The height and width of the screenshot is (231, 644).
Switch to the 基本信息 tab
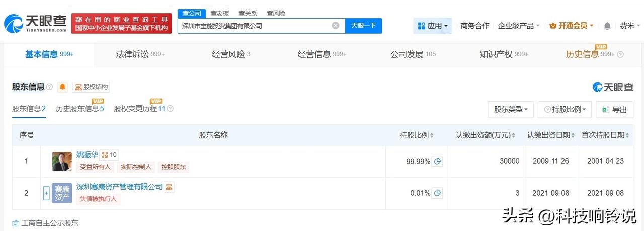coord(49,54)
